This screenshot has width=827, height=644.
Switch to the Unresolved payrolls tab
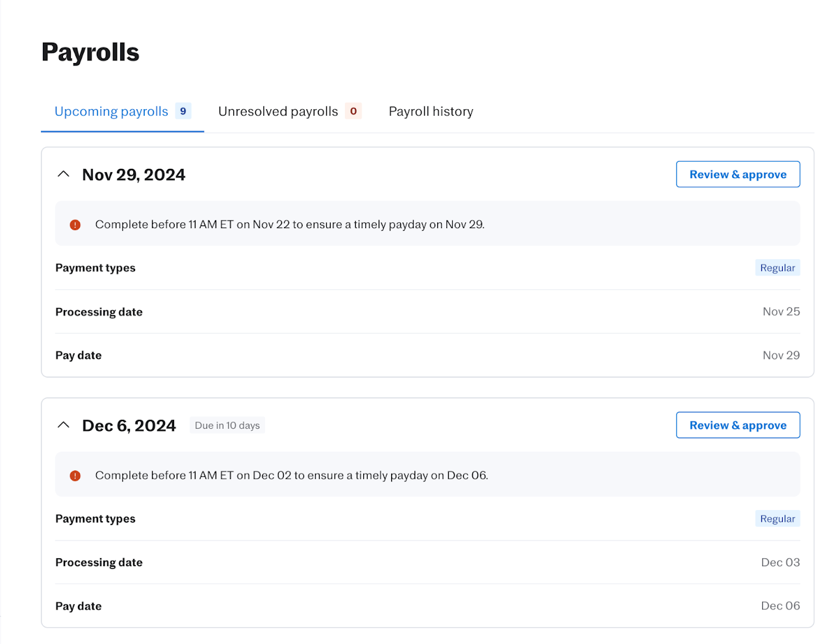(278, 112)
